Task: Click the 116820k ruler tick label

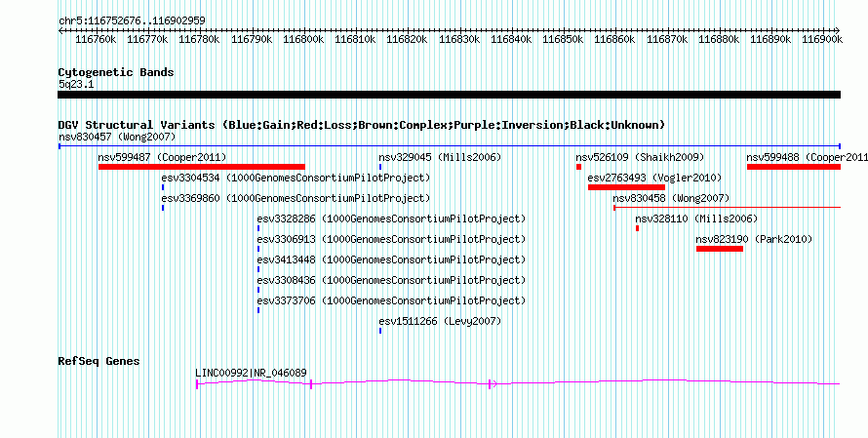Action: 408,40
